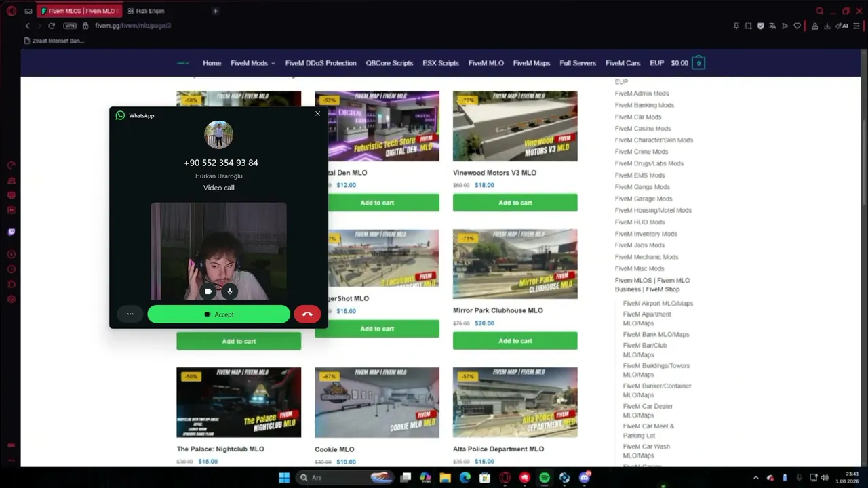
Task: Open Spotify from the taskbar
Action: (x=545, y=478)
